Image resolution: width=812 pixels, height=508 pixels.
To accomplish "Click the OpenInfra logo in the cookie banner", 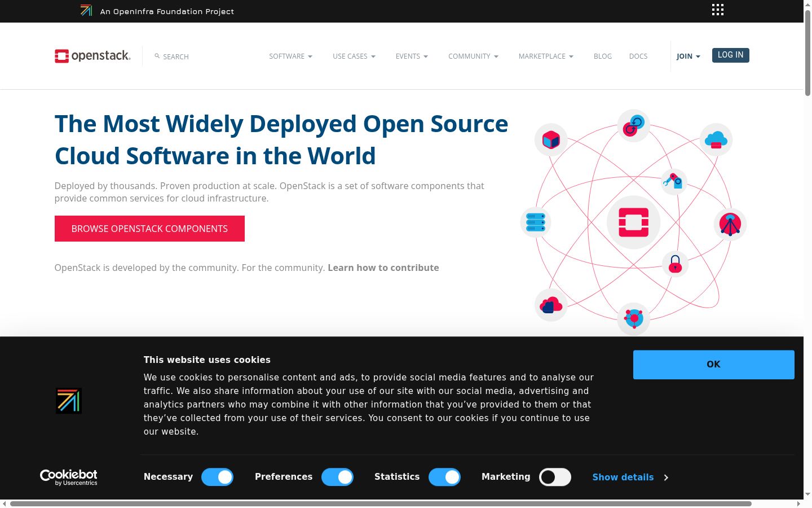I will 69,401.
